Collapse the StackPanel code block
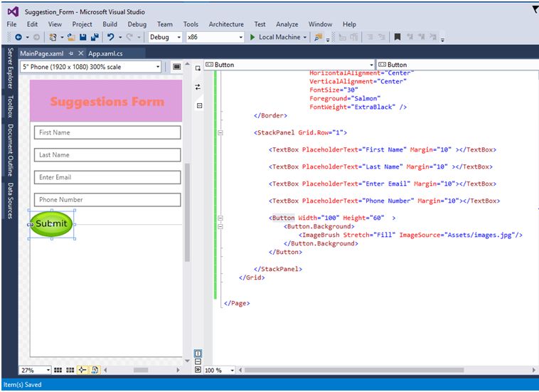Screen dimensions: 539x392 [220, 132]
